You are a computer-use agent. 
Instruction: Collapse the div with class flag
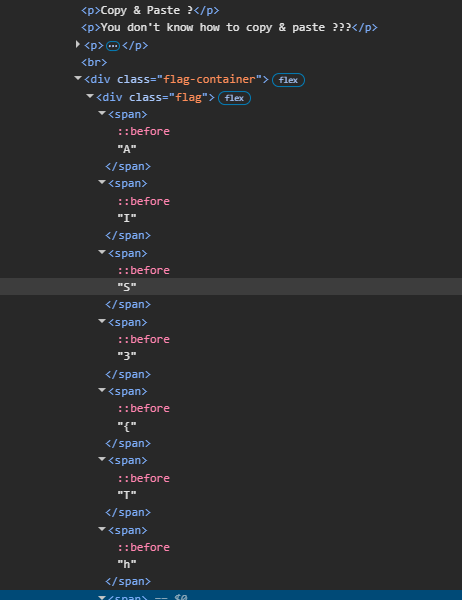[90, 96]
